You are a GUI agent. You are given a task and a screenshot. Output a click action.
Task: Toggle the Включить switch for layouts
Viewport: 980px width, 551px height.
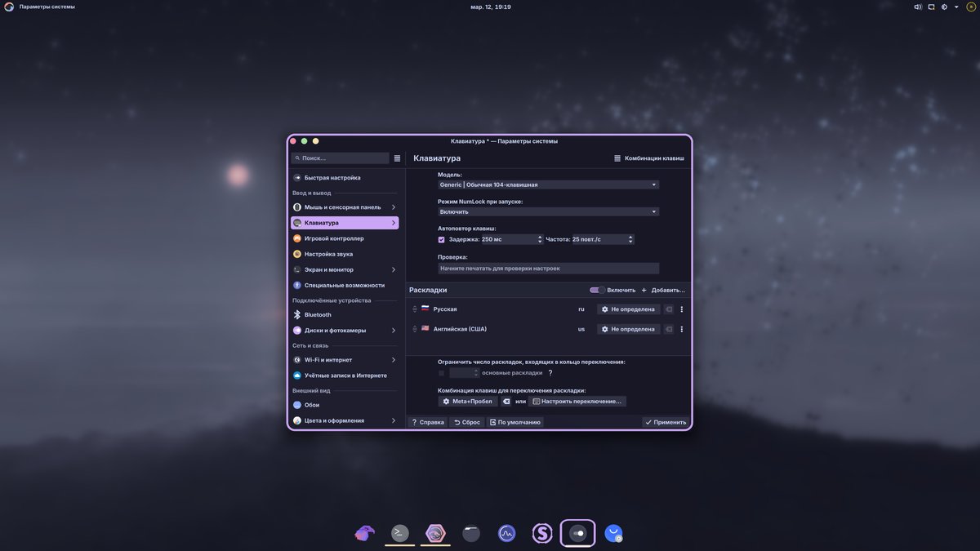[x=597, y=290]
